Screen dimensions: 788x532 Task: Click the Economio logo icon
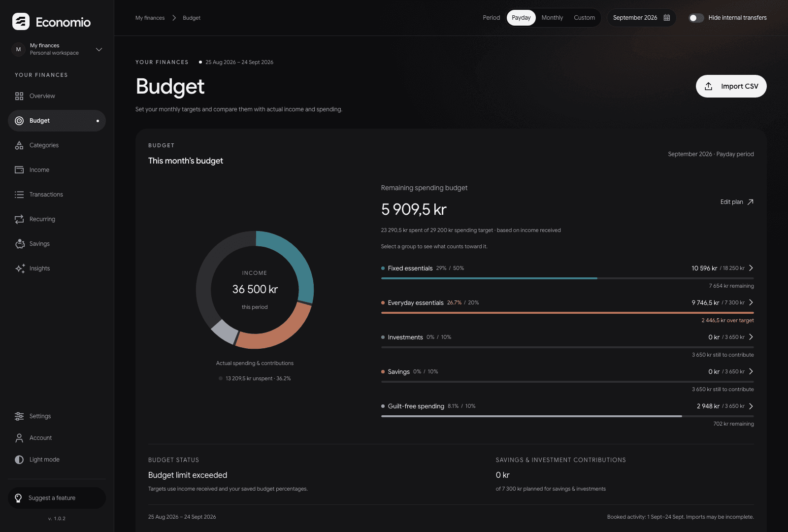tap(21, 22)
